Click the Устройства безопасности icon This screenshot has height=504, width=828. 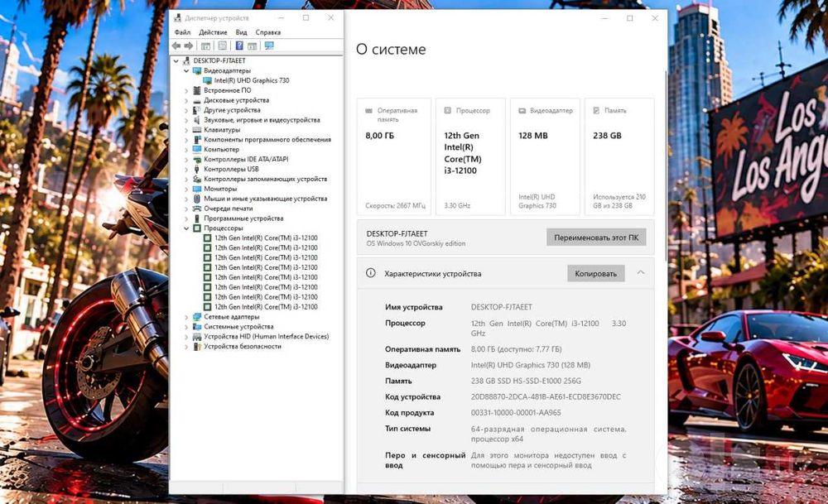click(197, 346)
